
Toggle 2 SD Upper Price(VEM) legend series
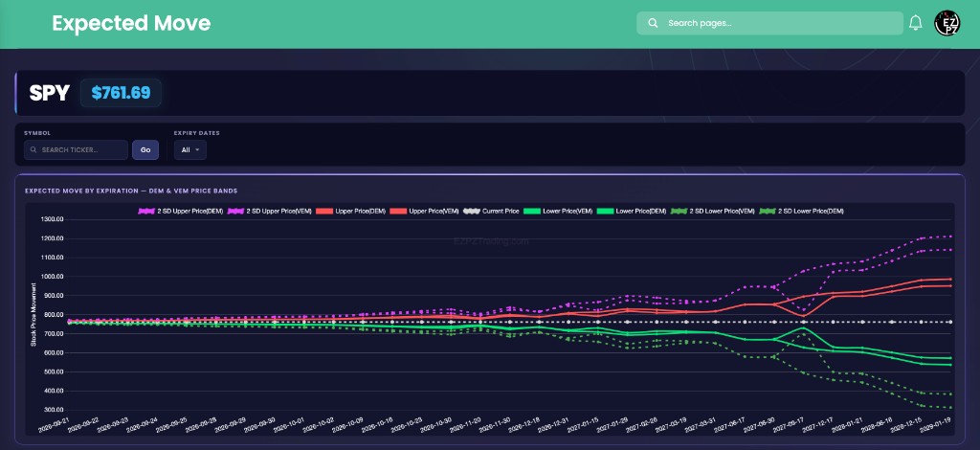pyautogui.click(x=269, y=212)
